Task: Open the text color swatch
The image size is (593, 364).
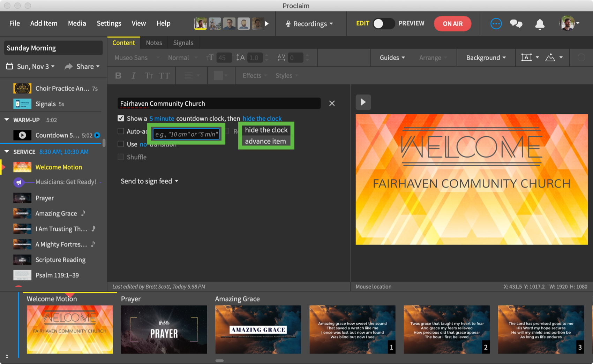Action: point(218,76)
